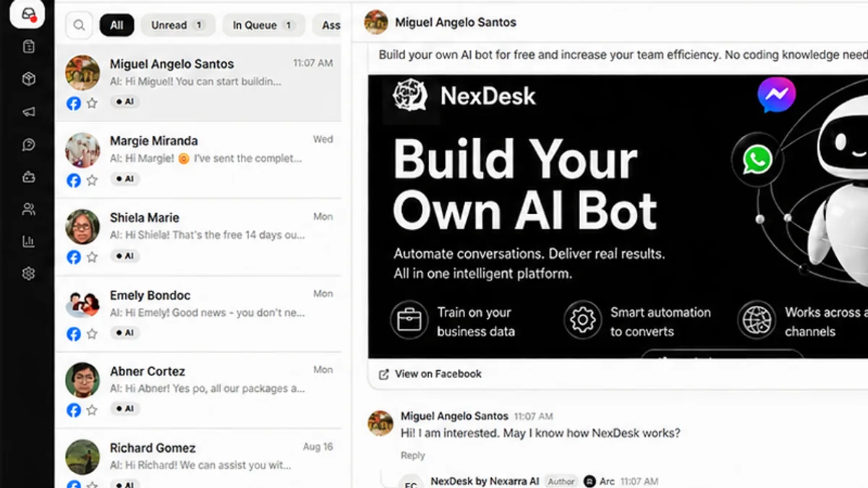The height and width of the screenshot is (488, 868).
Task: Click the search conversations magnifier button
Action: tap(79, 25)
